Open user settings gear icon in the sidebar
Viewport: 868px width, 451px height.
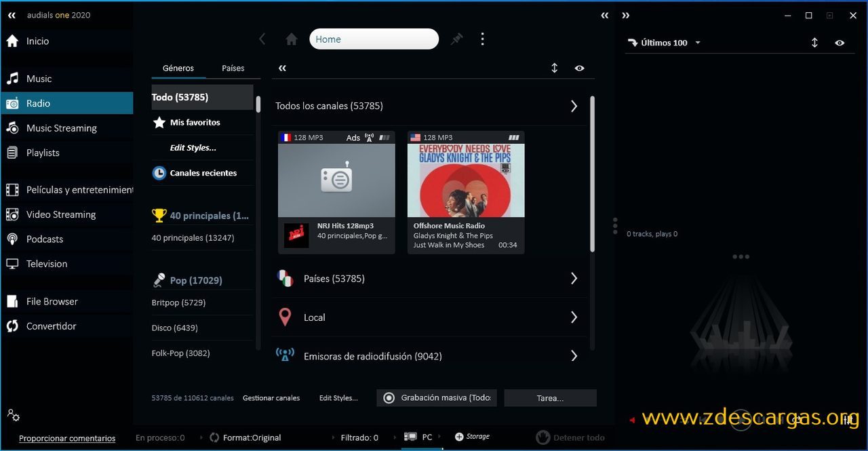pos(13,414)
